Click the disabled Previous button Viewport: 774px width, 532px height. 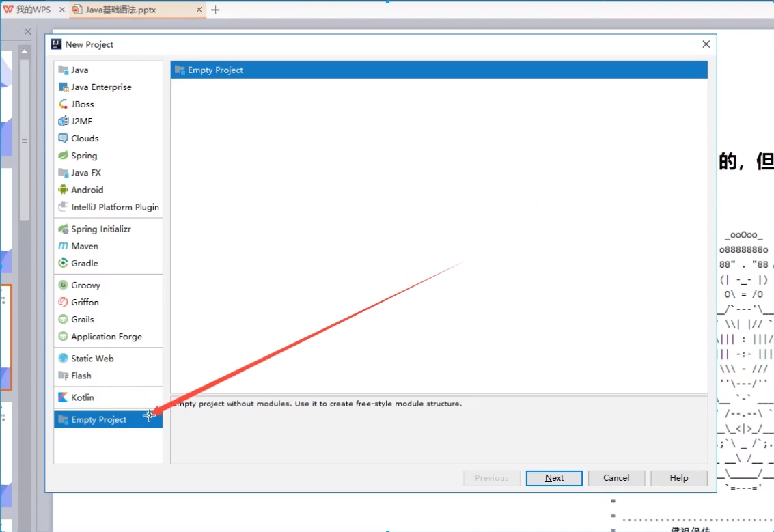(492, 478)
